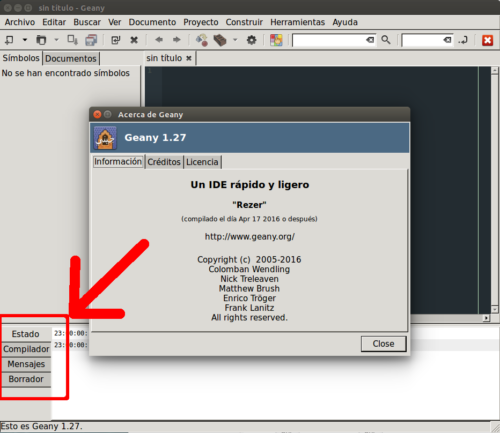This screenshot has height=433, width=500.
Task: Clear the toolbar search field
Action: point(370,40)
